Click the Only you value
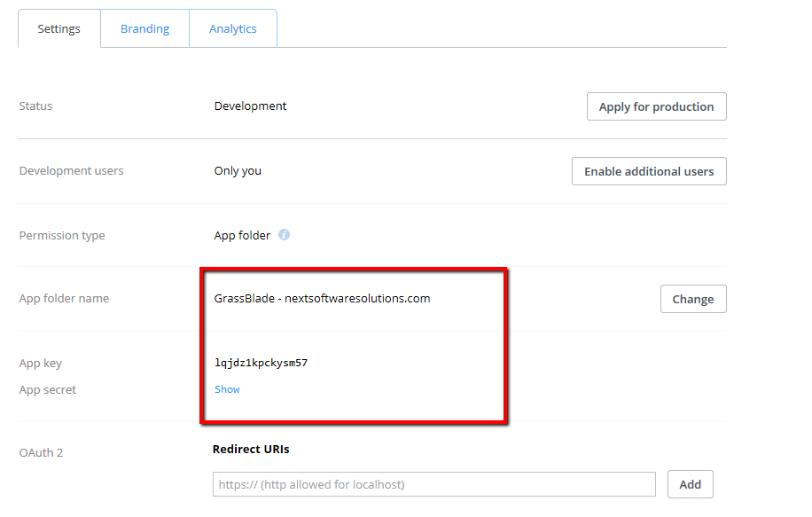812x517 pixels. click(x=238, y=171)
